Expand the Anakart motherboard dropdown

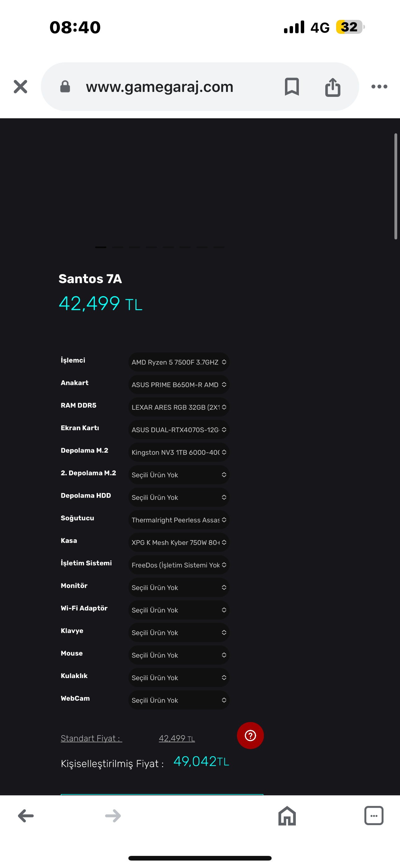(x=179, y=385)
